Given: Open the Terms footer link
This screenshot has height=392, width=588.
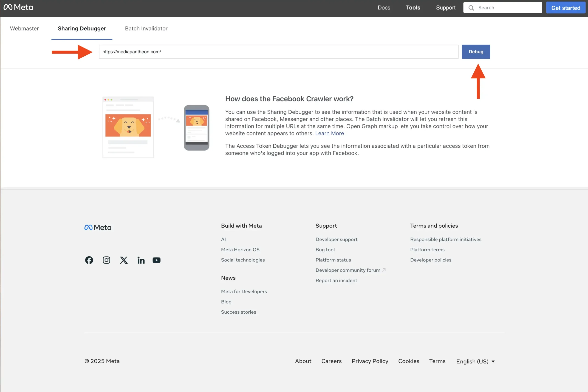Looking at the screenshot, I should tap(437, 361).
